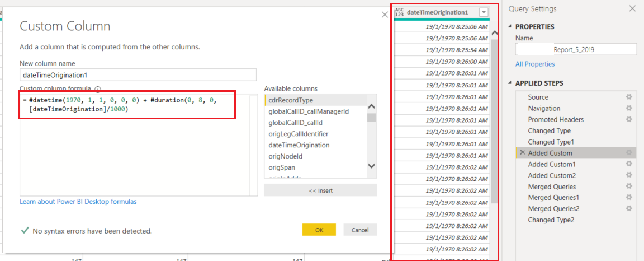Open All Properties link

[x=535, y=64]
